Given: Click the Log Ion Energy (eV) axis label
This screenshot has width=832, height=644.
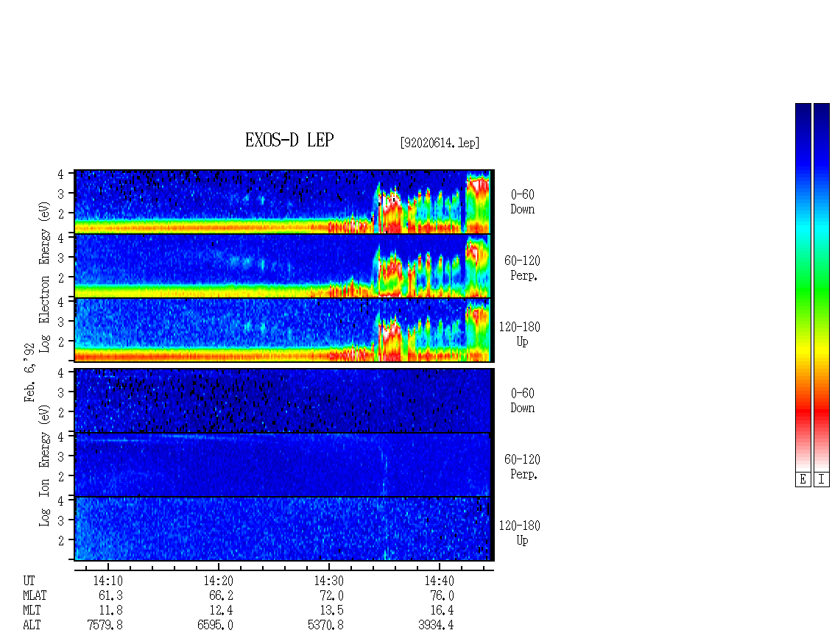Looking at the screenshot, I should coord(44,466).
